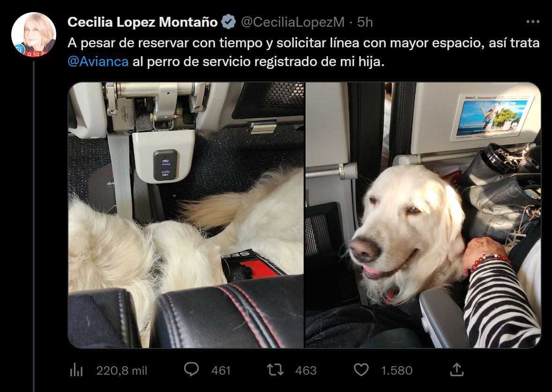Click the @CeciliaLopezM handle

[x=292, y=22]
